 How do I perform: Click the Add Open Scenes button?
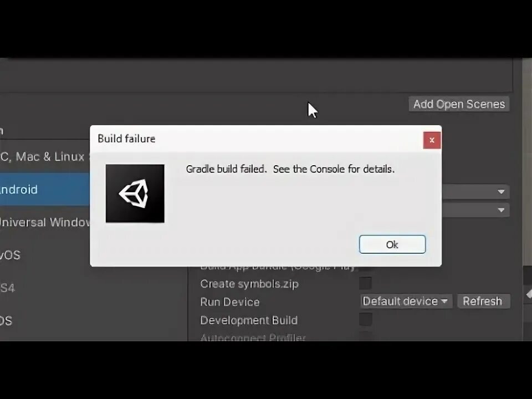[459, 104]
